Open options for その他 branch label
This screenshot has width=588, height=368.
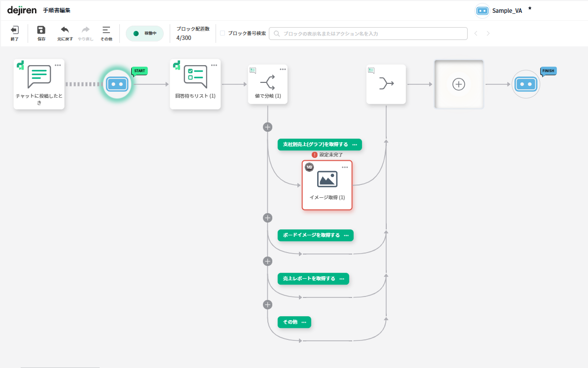(x=304, y=322)
